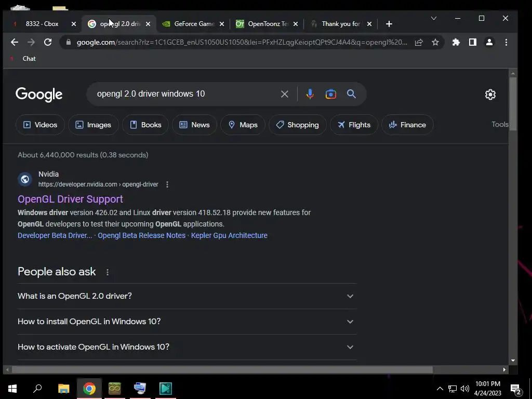
Task: Show hidden system tray icons
Action: 440,389
